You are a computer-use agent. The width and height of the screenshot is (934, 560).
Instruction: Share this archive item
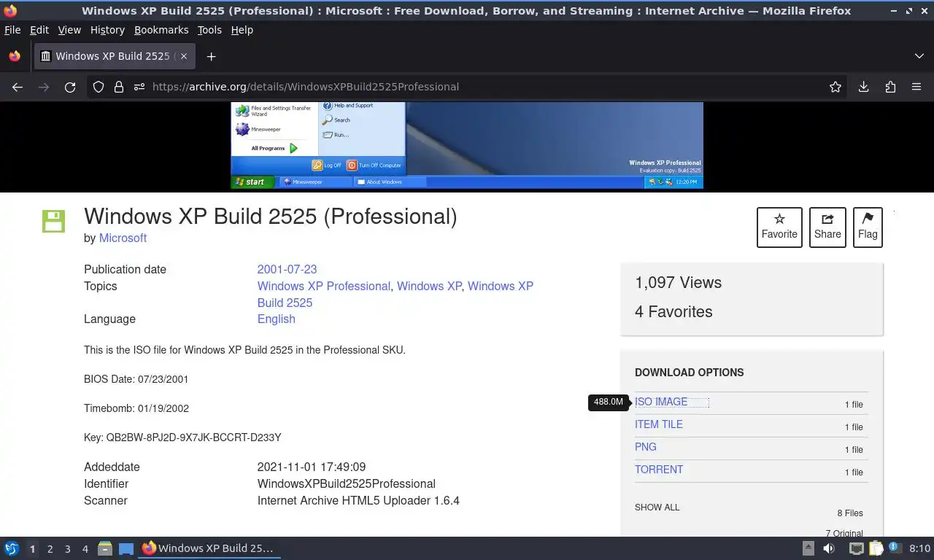[827, 227]
